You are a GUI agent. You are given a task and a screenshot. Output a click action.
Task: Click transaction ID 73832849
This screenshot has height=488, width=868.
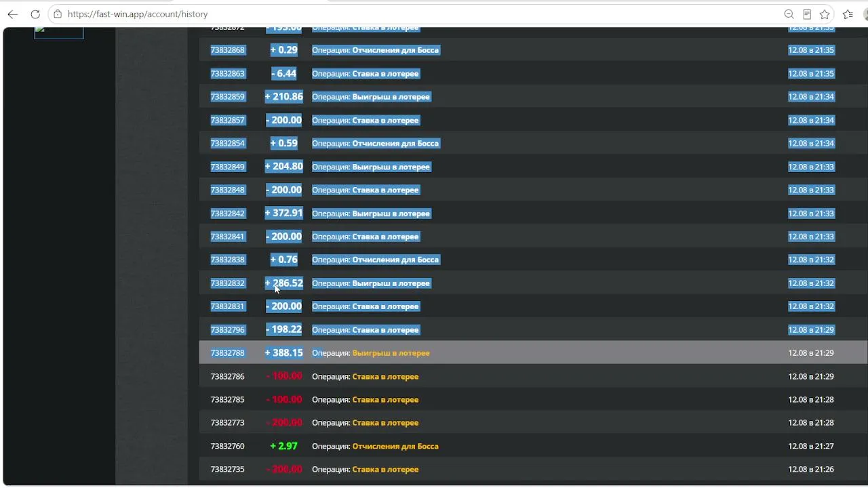tap(228, 167)
